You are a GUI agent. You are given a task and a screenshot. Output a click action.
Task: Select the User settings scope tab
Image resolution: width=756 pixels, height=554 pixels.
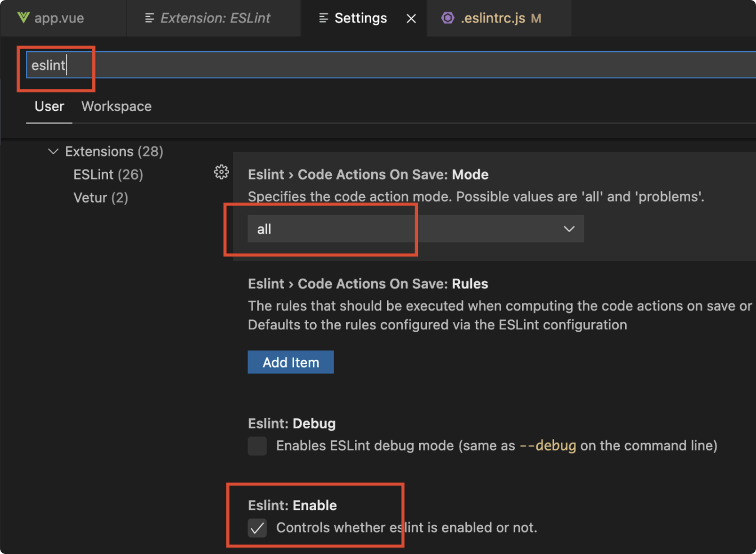click(x=49, y=106)
